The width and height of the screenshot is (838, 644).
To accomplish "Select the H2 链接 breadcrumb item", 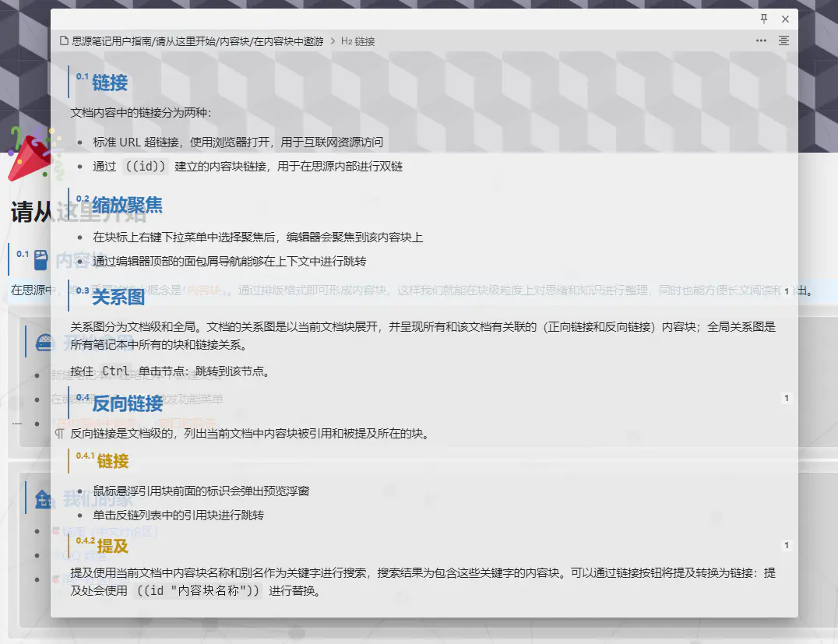I will [x=360, y=41].
